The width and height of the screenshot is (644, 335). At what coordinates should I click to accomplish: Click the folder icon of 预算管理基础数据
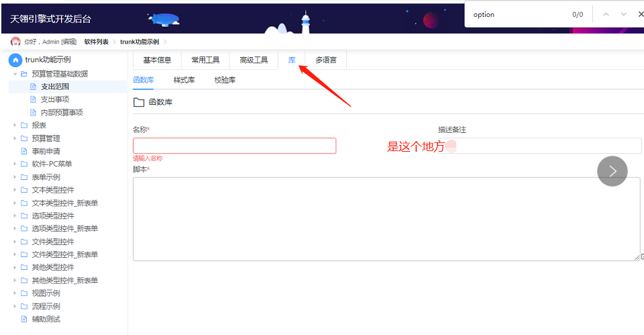24,74
